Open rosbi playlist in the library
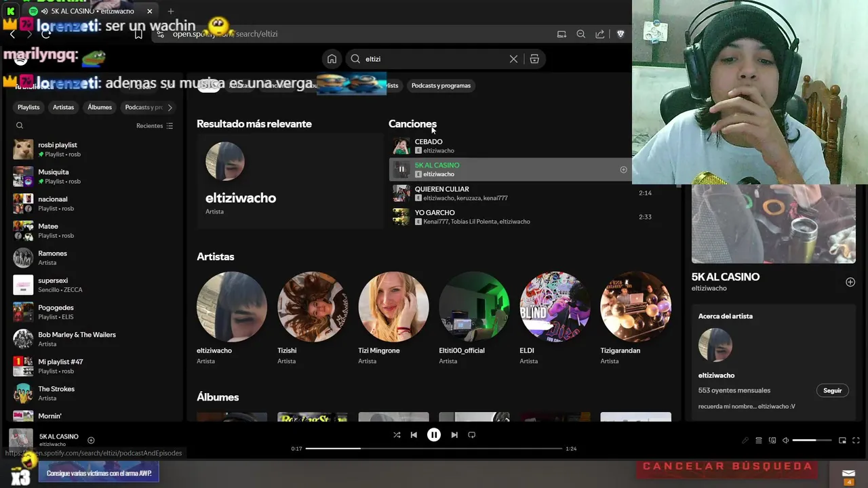Screen dimensions: 868x488 pyautogui.click(x=93, y=149)
